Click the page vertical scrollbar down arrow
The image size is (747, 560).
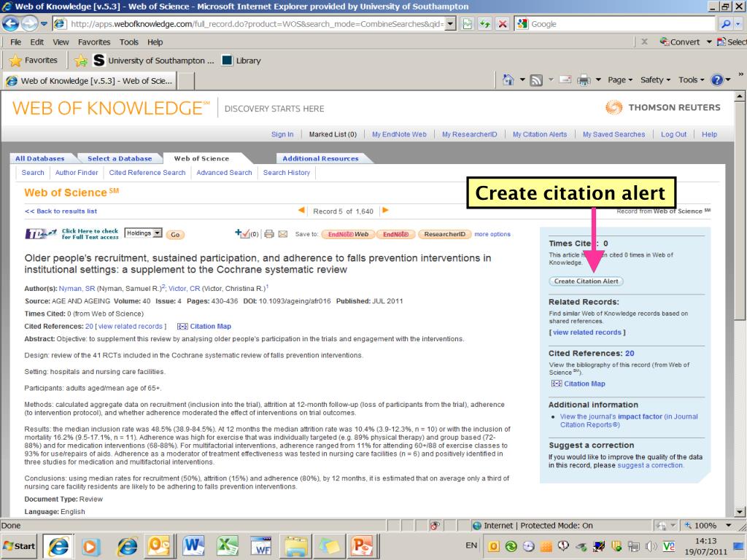coord(740,513)
